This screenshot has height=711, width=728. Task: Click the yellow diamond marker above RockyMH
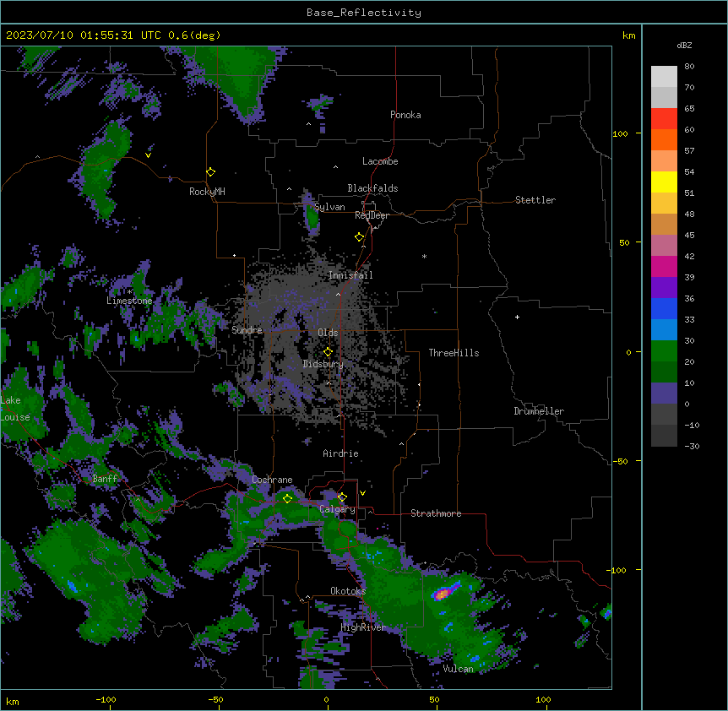[211, 172]
